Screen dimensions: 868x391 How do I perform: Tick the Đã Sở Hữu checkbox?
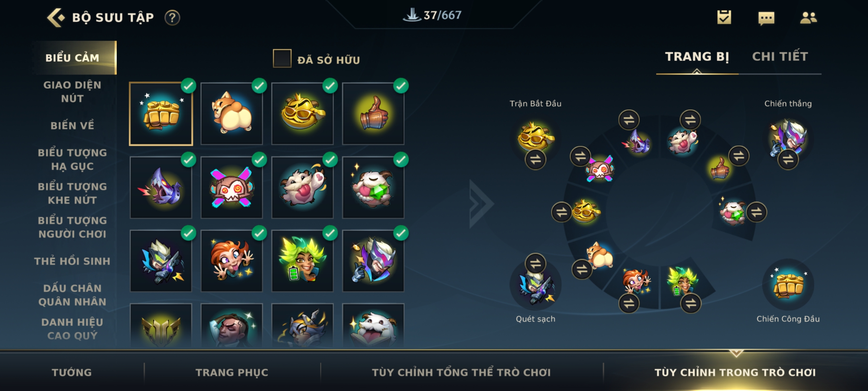[x=282, y=58]
